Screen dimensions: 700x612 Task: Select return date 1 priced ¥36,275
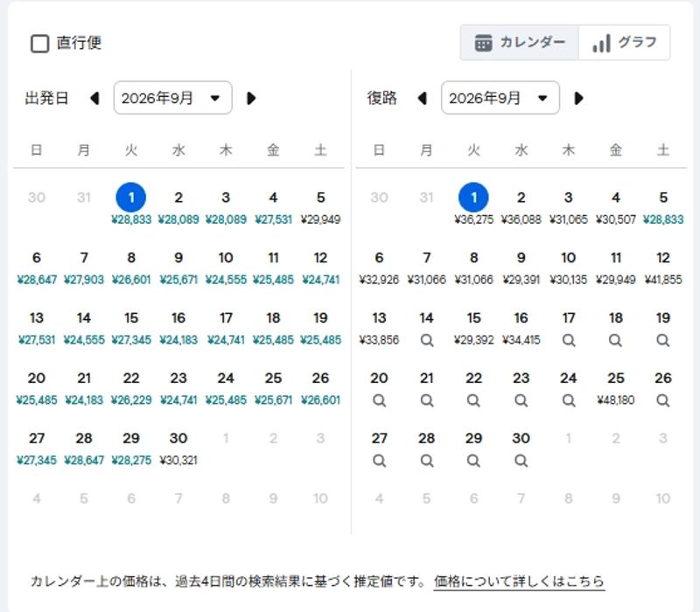[x=474, y=205]
